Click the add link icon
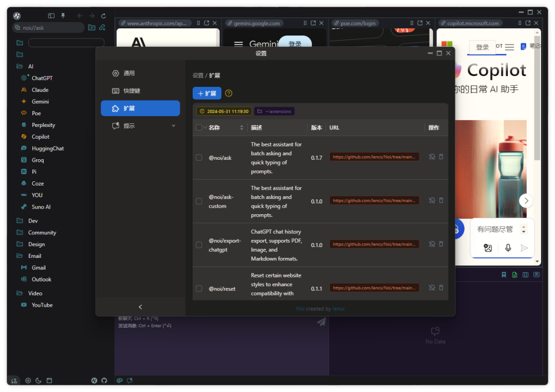This screenshot has height=392, width=555. (102, 28)
